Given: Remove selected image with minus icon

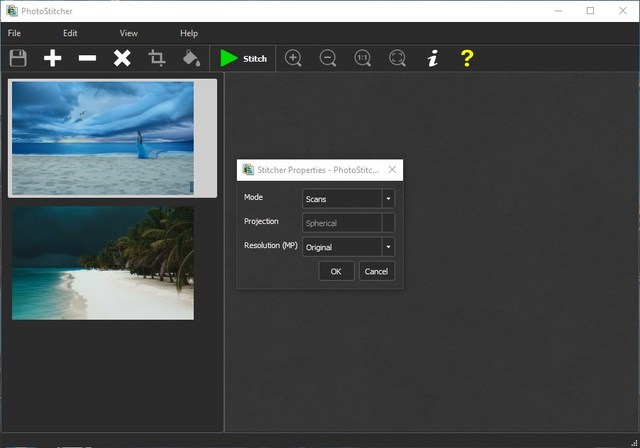Looking at the screenshot, I should pos(87,58).
